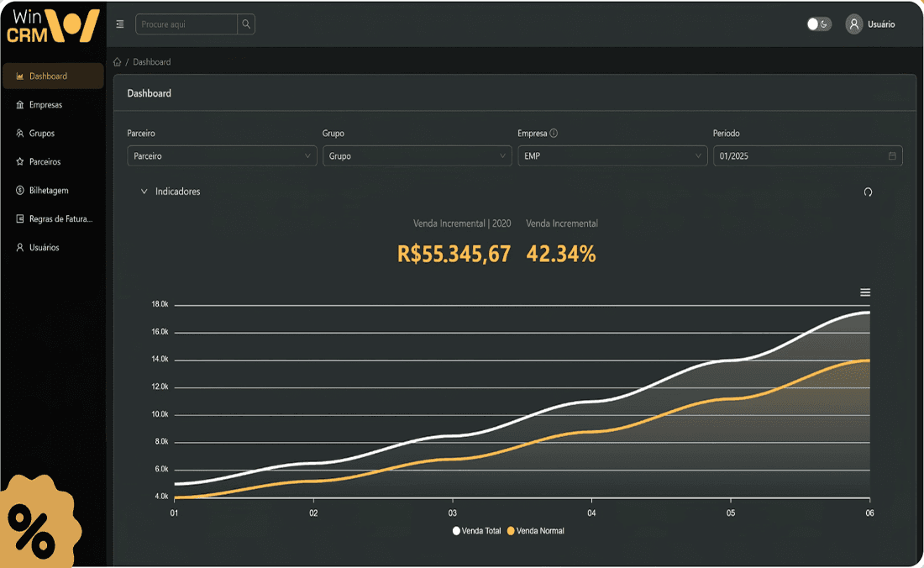Viewport: 924px width, 568px height.
Task: Open the Usuário account menu
Action: [869, 24]
